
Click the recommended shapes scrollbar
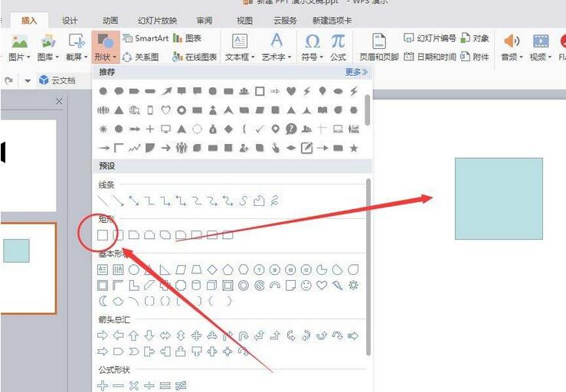click(x=368, y=109)
